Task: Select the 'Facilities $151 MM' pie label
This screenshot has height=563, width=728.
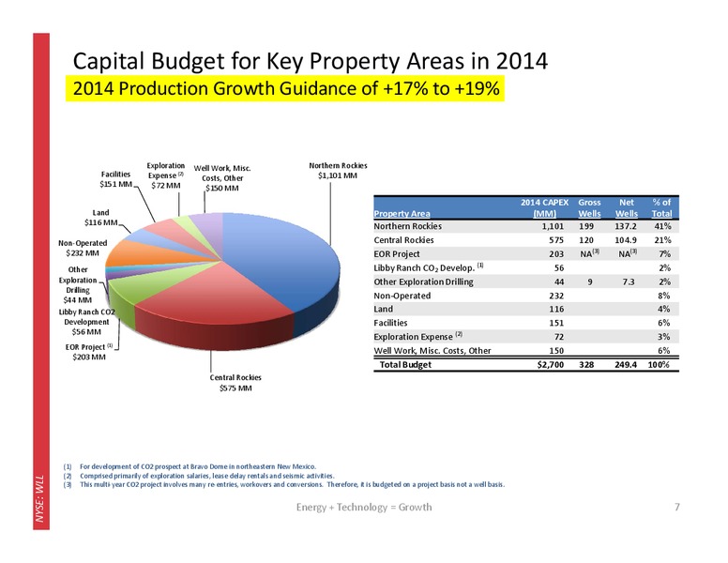Action: click(115, 179)
